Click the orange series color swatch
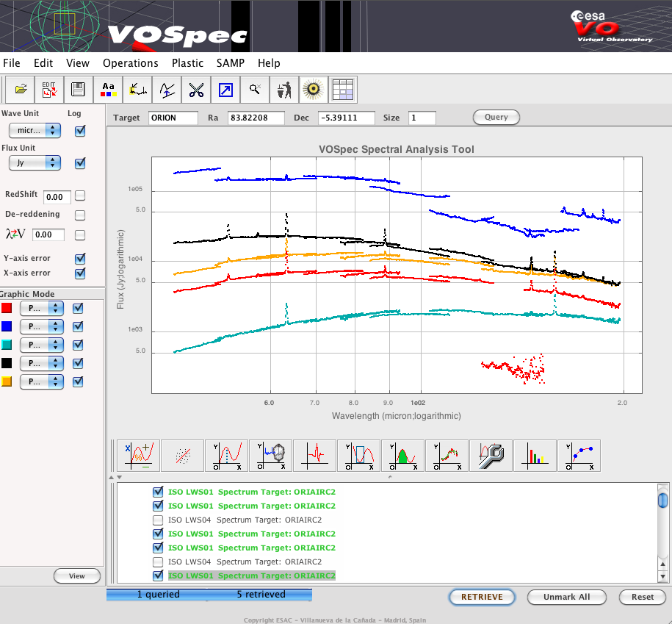Viewport: 672px width, 624px height. (x=7, y=381)
